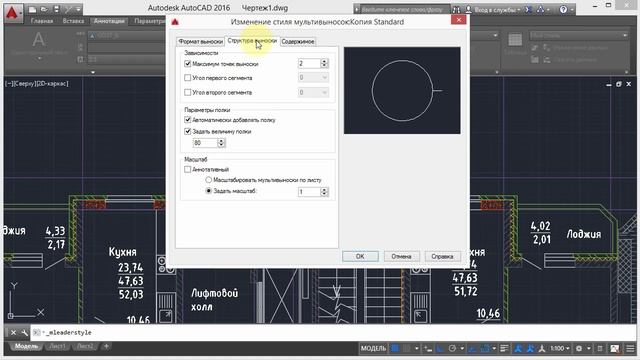Toggle the grid display icon in status bar
640x360 pixels.
pyautogui.click(x=395, y=348)
